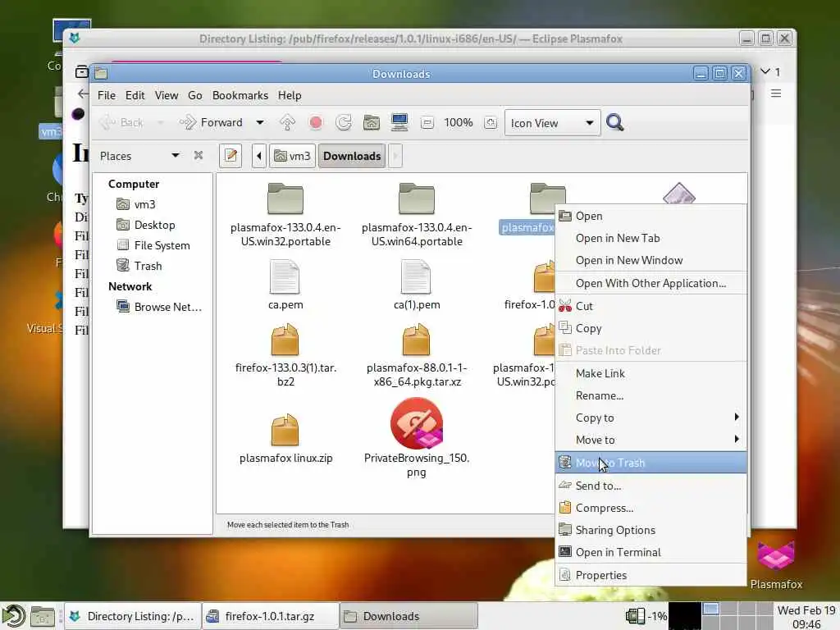Click the battery indicator in the tray
The width and height of the screenshot is (840, 630).
point(646,616)
